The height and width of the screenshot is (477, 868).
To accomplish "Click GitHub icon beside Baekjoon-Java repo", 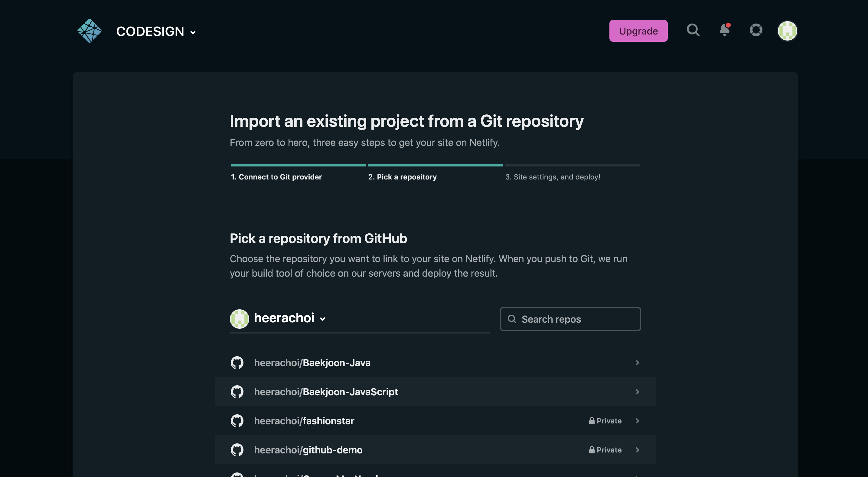I will pos(237,363).
